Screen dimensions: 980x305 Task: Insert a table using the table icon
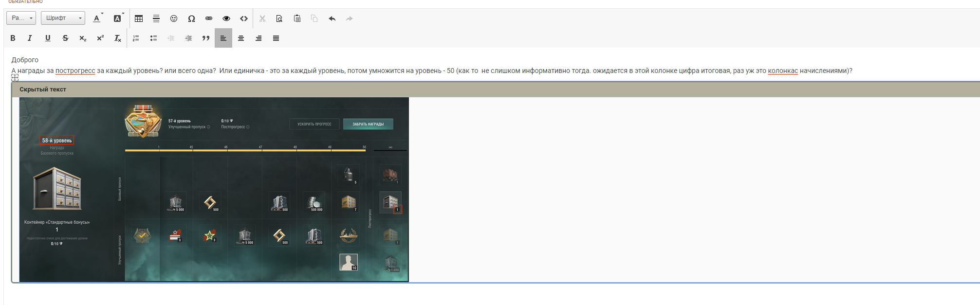[x=139, y=18]
